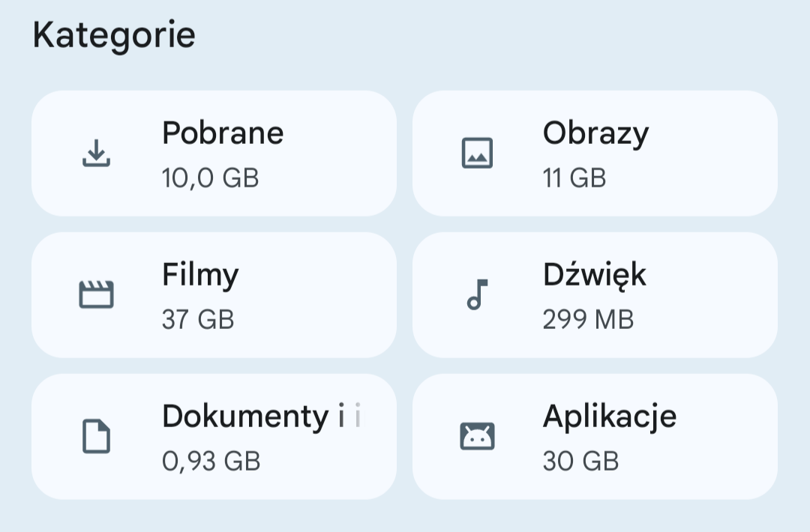Show the Aplikacje category label

click(609, 417)
